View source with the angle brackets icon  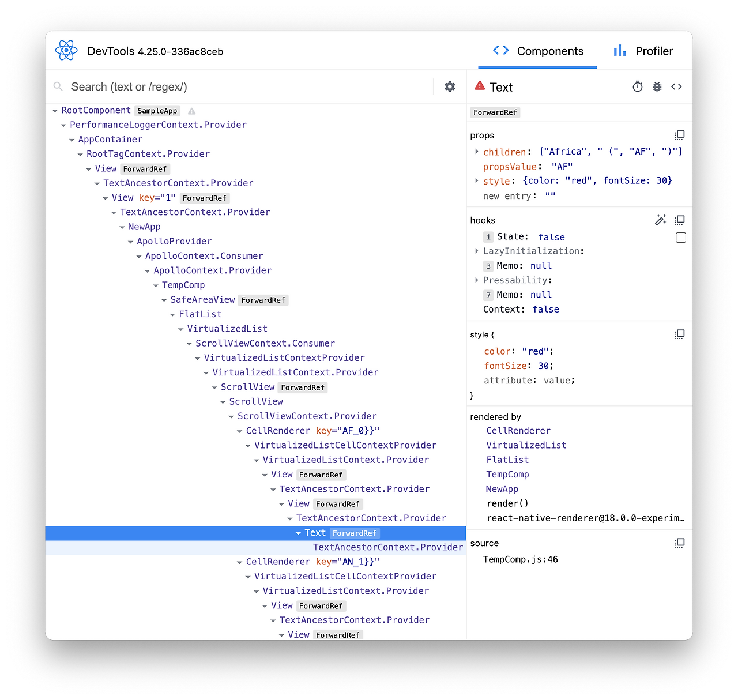(x=676, y=86)
